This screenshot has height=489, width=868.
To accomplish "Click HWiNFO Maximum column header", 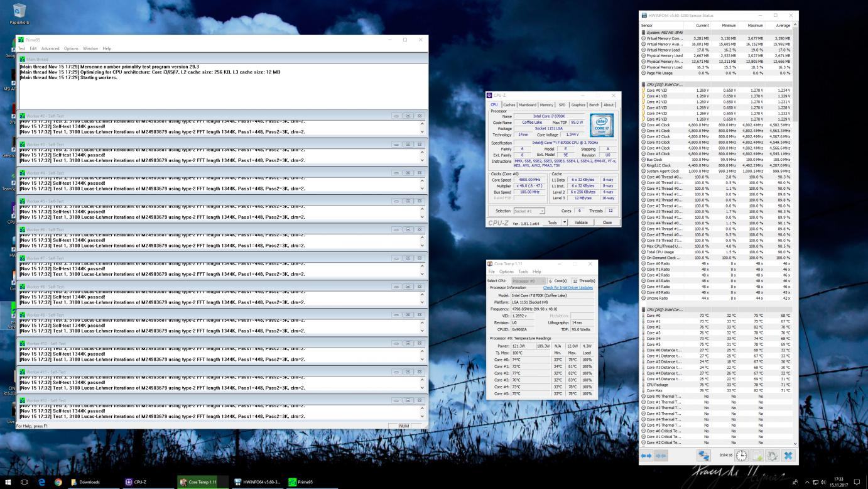I will 756,25.
